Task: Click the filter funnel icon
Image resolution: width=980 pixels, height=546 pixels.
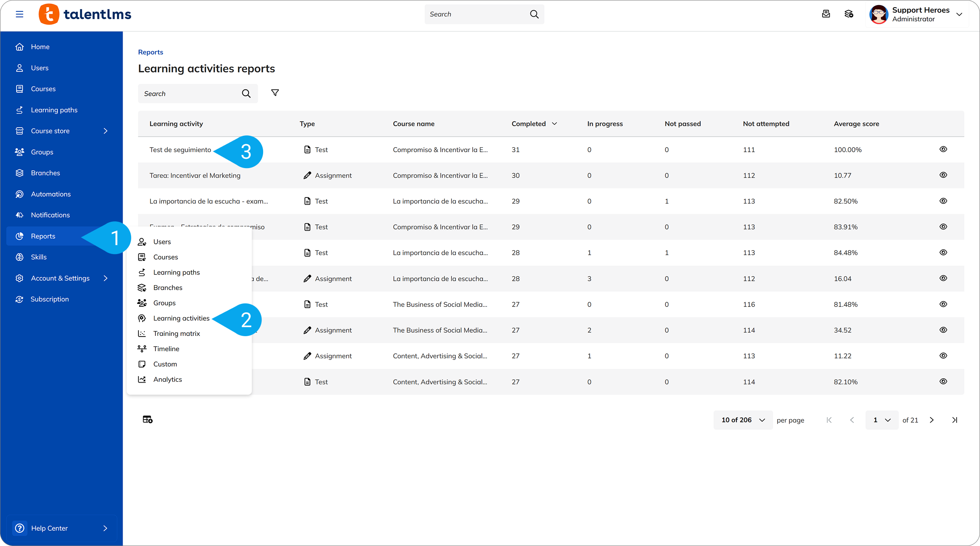Action: 275,93
